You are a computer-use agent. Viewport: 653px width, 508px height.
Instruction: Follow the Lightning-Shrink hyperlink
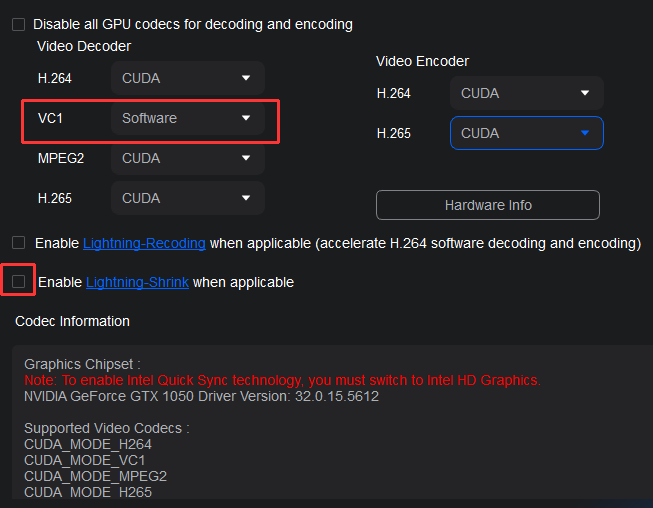pos(137,283)
